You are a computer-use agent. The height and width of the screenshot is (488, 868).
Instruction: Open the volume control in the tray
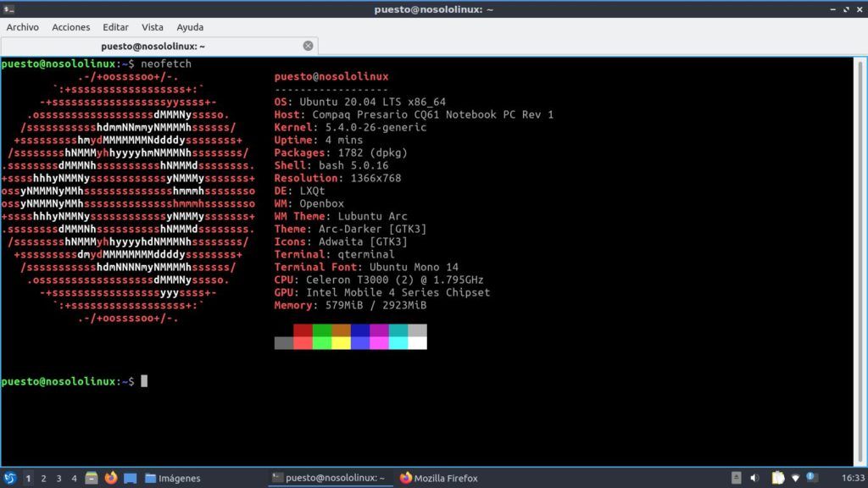tap(754, 478)
